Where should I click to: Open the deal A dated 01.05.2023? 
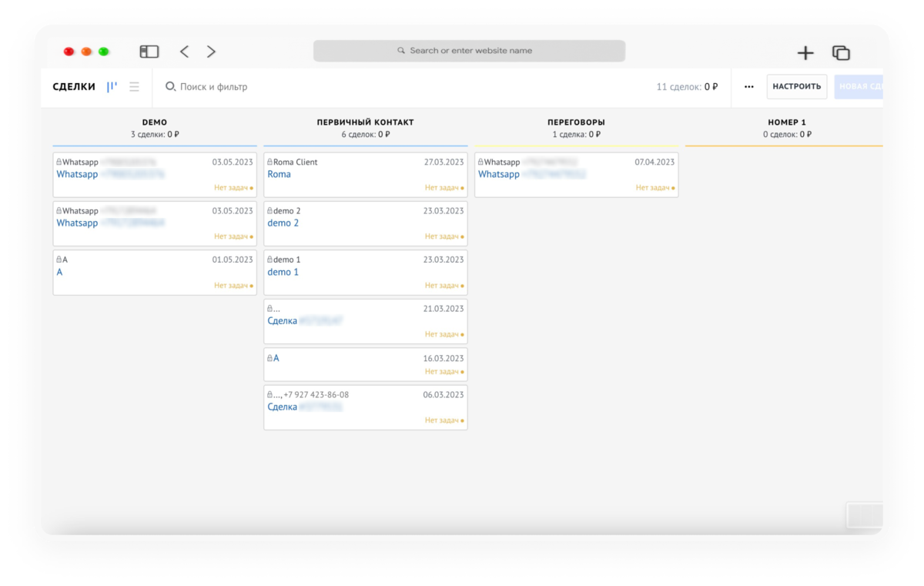click(59, 272)
